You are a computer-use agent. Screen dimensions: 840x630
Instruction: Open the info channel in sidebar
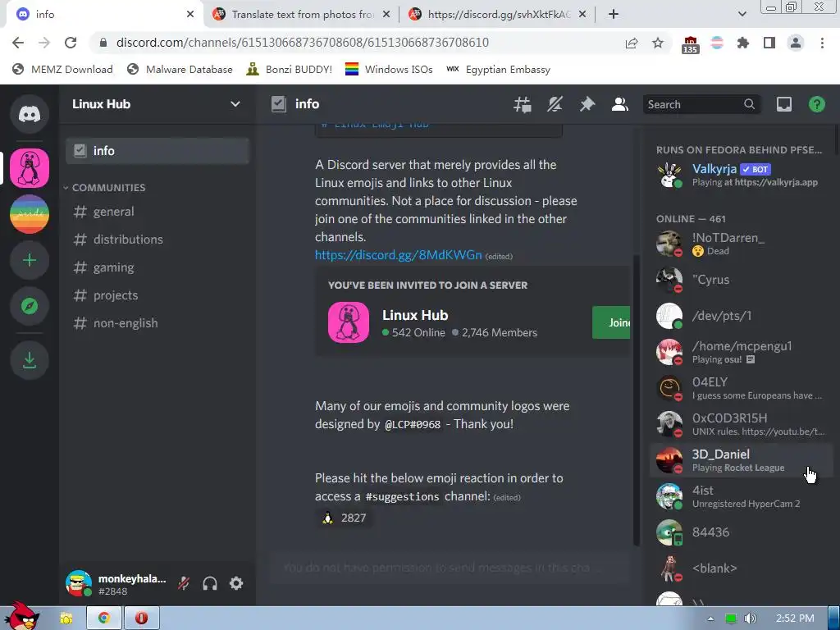[x=157, y=151]
